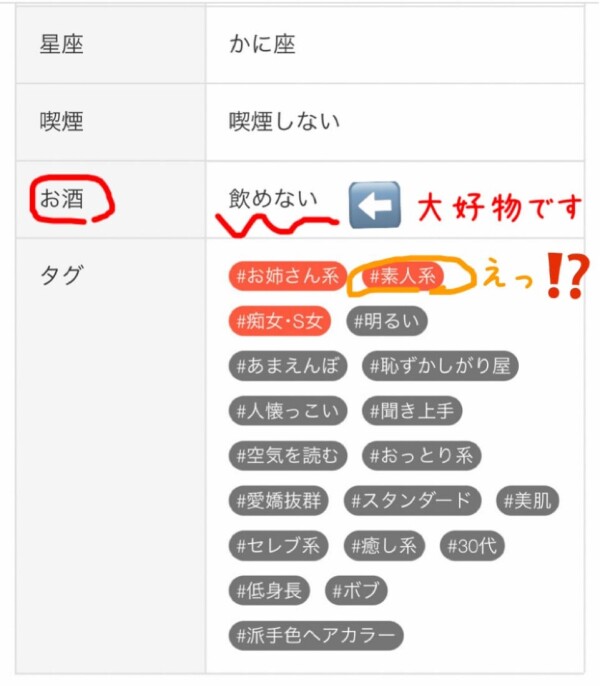600x686 pixels.
Task: Open the #ボブ tag
Action: (356, 591)
